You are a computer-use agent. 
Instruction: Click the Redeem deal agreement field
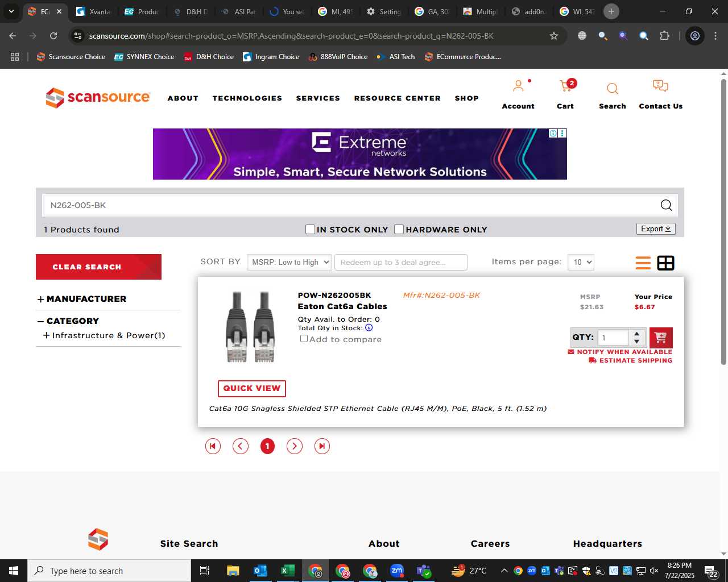pyautogui.click(x=401, y=262)
